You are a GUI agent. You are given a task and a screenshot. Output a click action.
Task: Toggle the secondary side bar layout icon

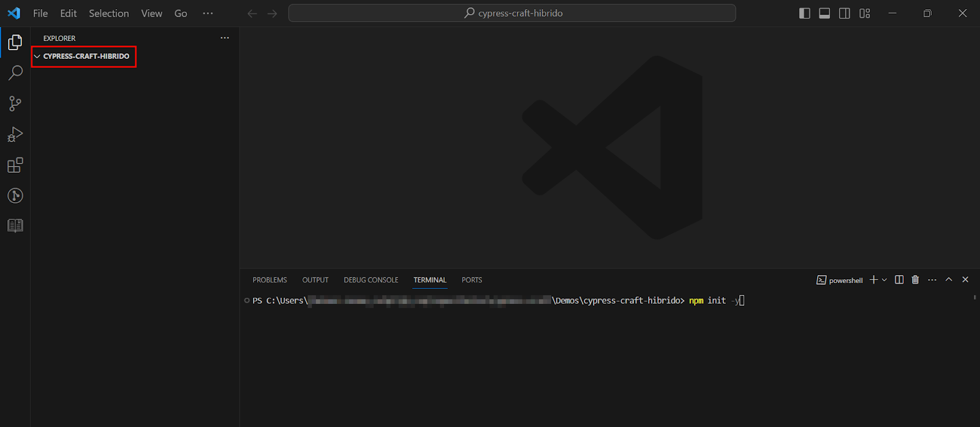pyautogui.click(x=845, y=13)
